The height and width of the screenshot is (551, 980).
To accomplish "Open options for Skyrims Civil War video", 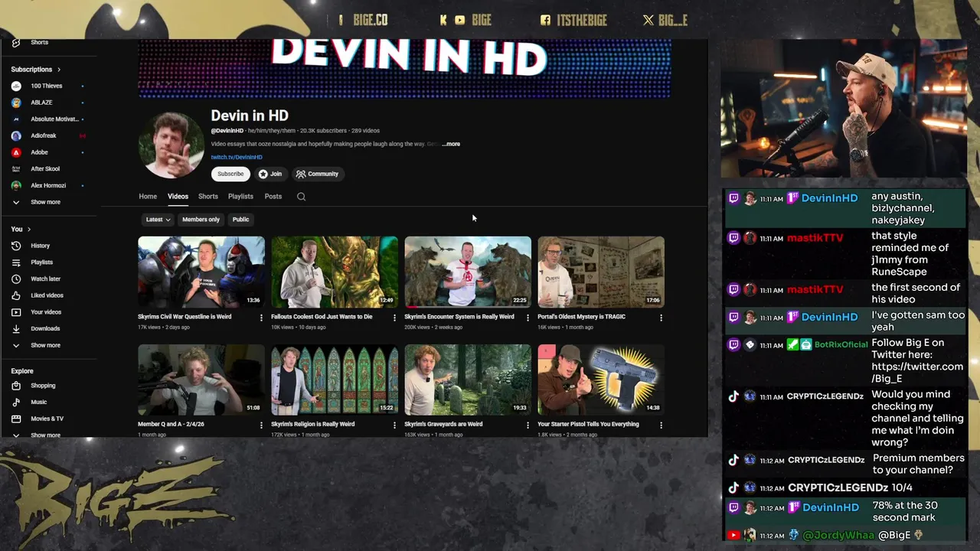I will (261, 318).
